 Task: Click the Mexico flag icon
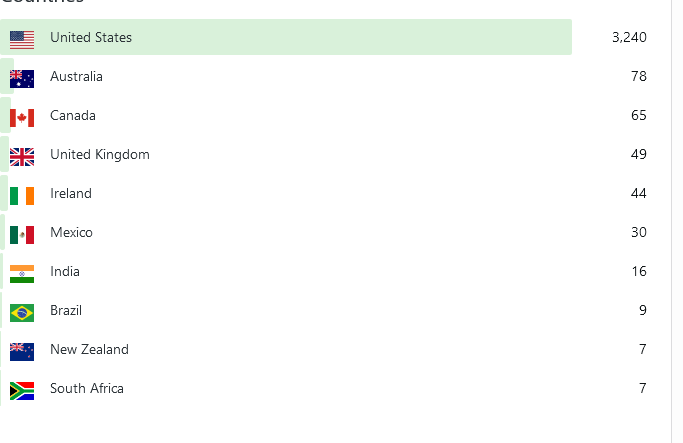[22, 234]
